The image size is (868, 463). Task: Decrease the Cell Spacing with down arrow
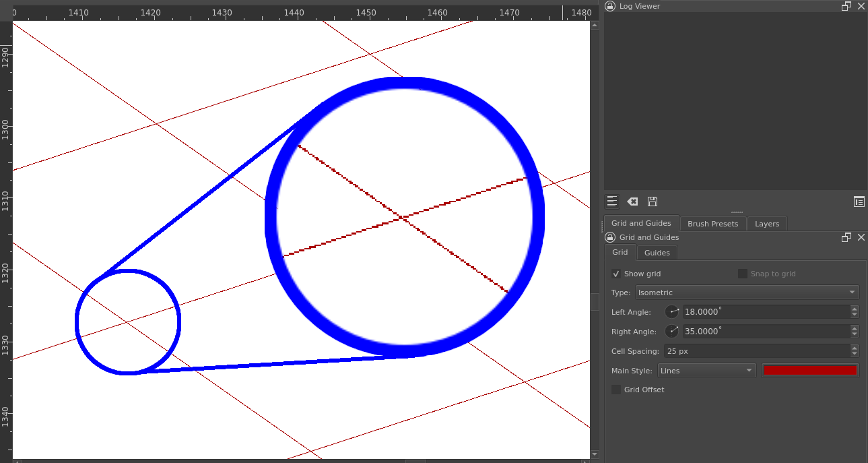pos(855,354)
